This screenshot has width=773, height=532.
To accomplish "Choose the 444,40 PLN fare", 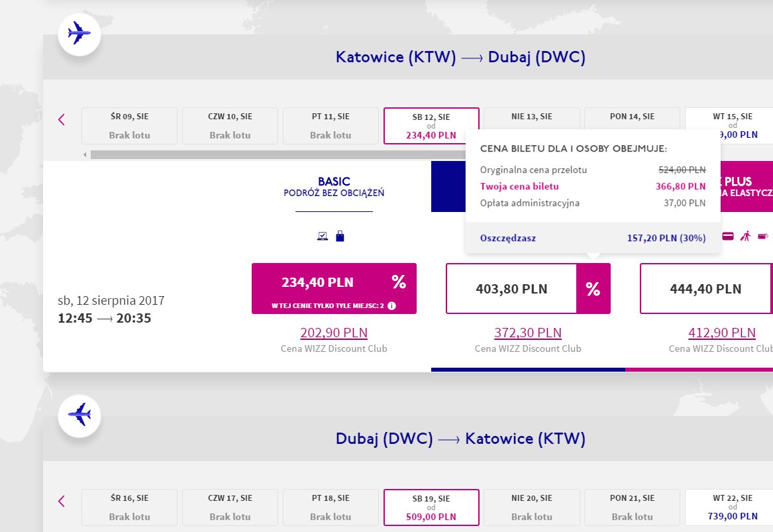I will tap(706, 288).
